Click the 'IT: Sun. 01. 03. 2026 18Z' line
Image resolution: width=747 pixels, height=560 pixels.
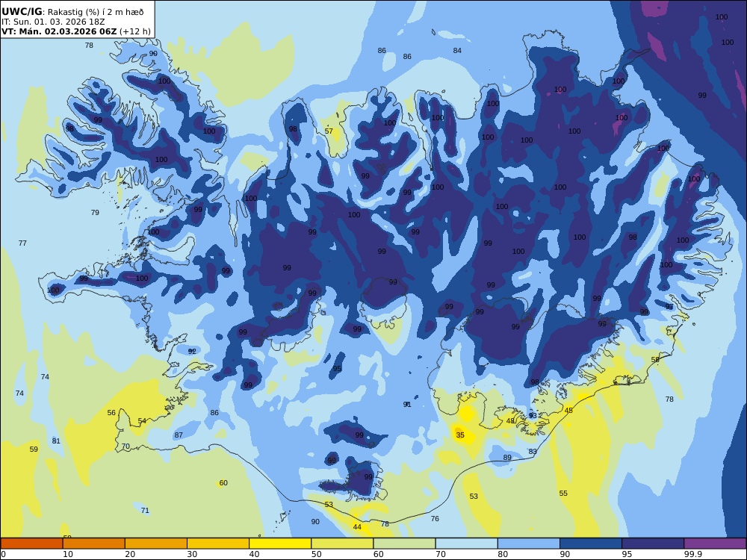(53, 22)
